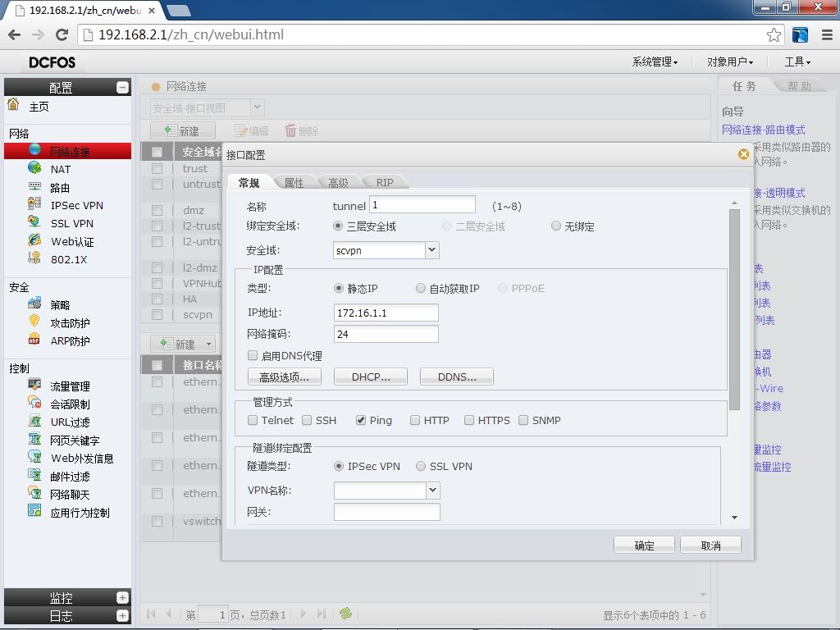The height and width of the screenshot is (630, 840).
Task: Open the VPN名称 dropdown
Action: point(433,491)
